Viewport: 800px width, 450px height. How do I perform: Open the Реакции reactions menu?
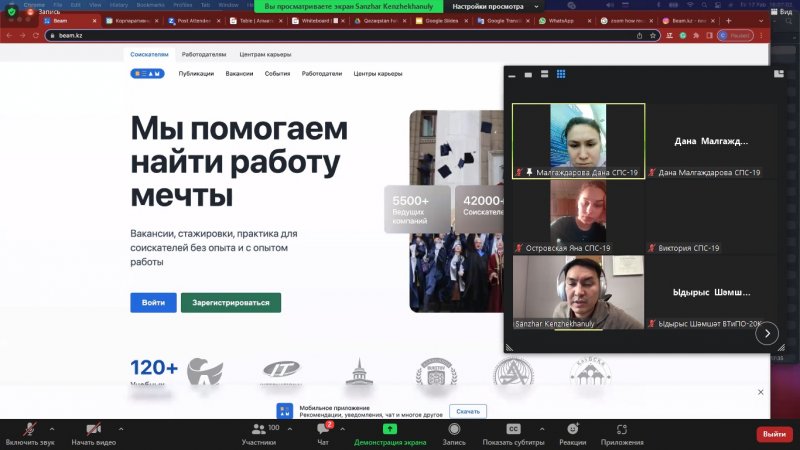[x=572, y=435]
